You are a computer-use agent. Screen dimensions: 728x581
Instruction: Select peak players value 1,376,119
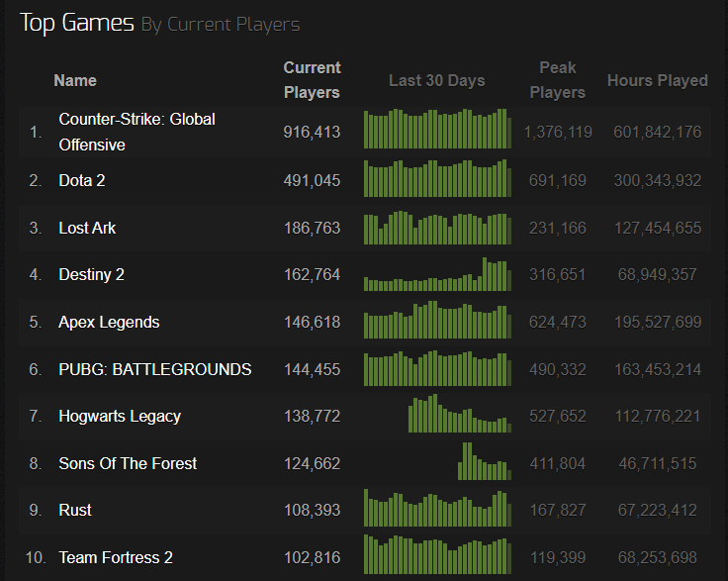[x=558, y=132]
